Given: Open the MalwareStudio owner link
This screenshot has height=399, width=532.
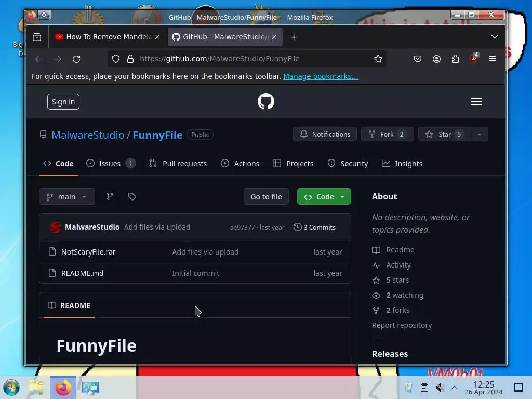Looking at the screenshot, I should (x=88, y=135).
